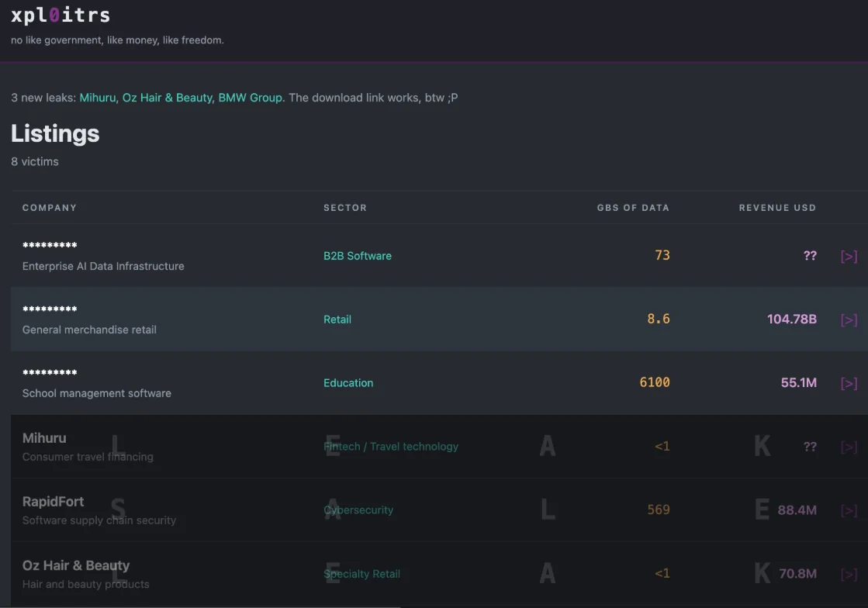
Task: Visit the BMW Group leak link
Action: (x=251, y=98)
